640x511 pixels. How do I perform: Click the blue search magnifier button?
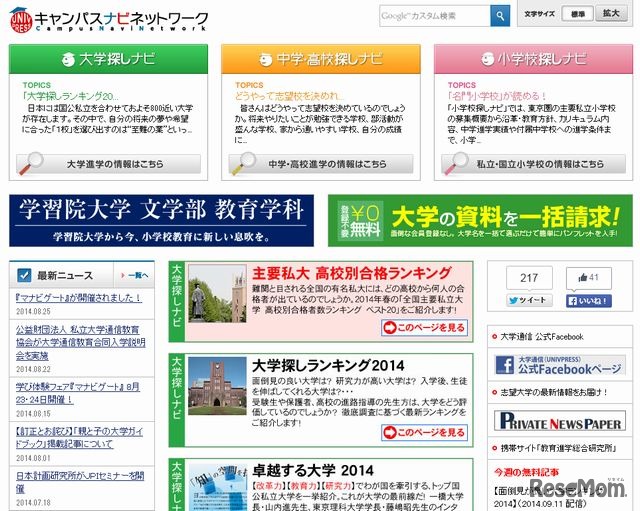500,16
